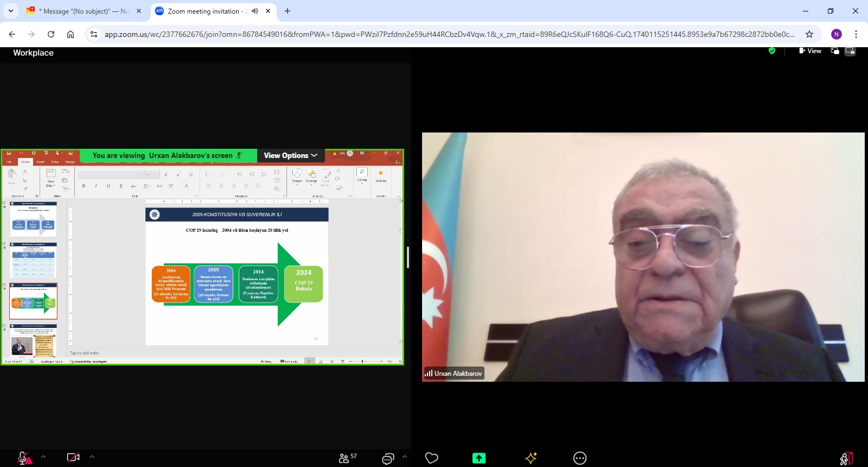The height and width of the screenshot is (467, 868).
Task: Open the View Options dropdown
Action: [x=290, y=155]
